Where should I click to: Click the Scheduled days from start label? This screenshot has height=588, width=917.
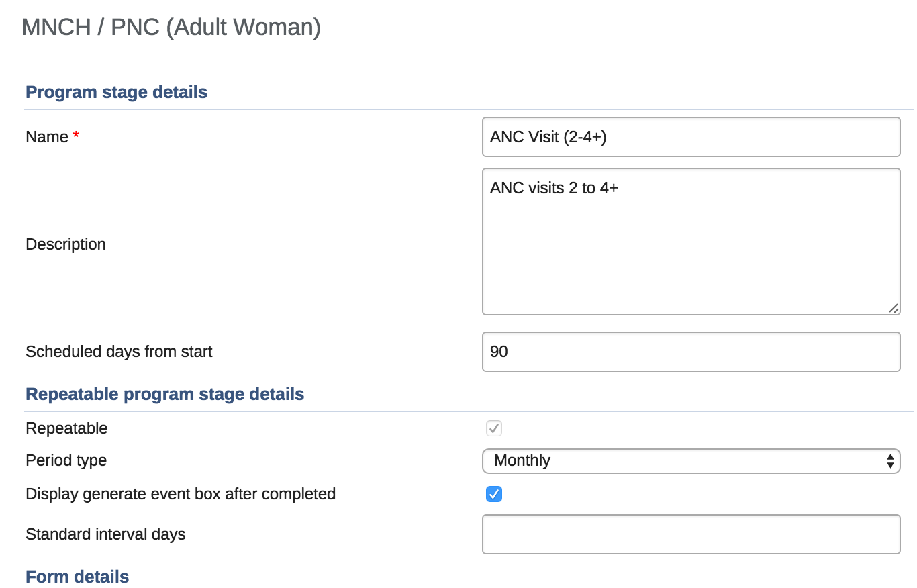(119, 352)
